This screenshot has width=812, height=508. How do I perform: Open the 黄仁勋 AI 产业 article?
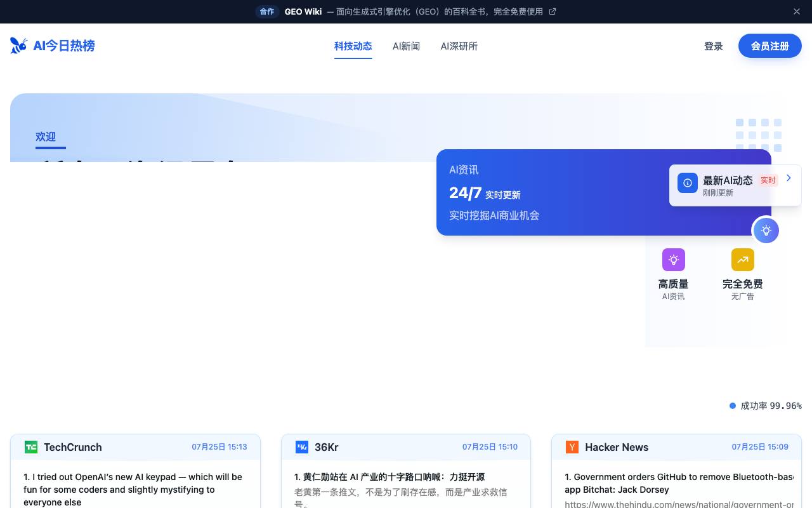tap(390, 477)
